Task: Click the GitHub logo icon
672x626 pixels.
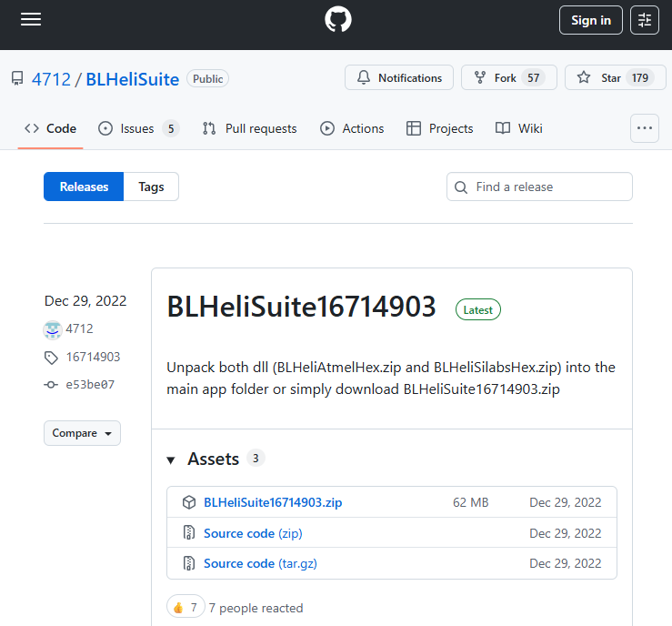Action: 337,20
